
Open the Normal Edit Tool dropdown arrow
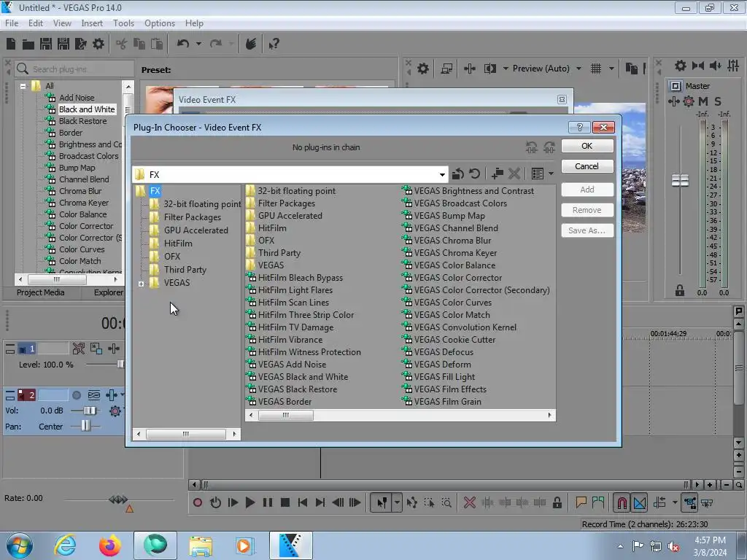pos(397,502)
